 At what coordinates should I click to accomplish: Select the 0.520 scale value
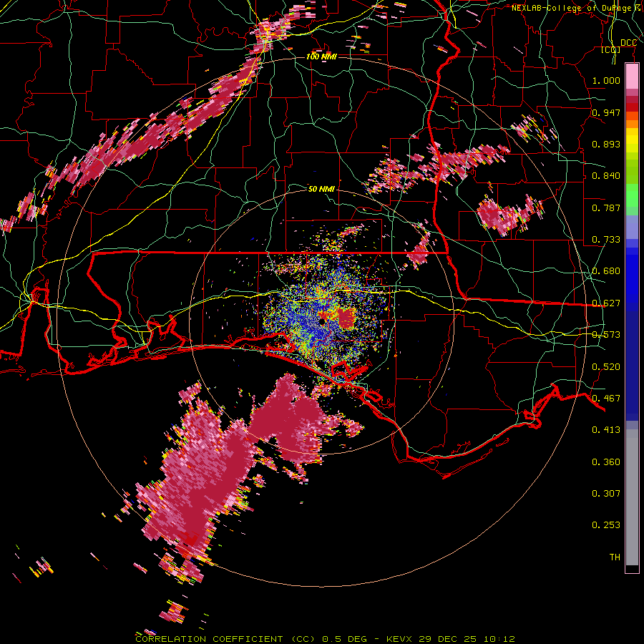click(606, 367)
